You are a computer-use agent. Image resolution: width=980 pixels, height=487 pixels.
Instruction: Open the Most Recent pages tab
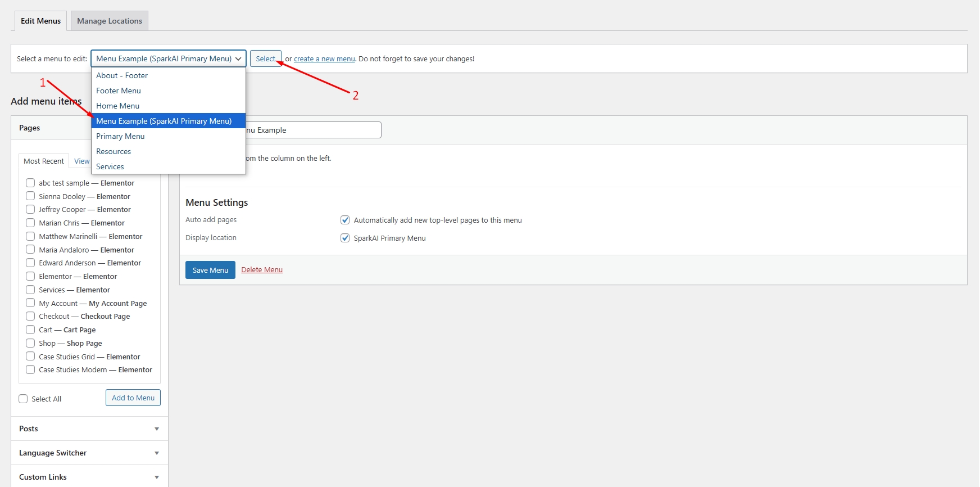pyautogui.click(x=44, y=161)
